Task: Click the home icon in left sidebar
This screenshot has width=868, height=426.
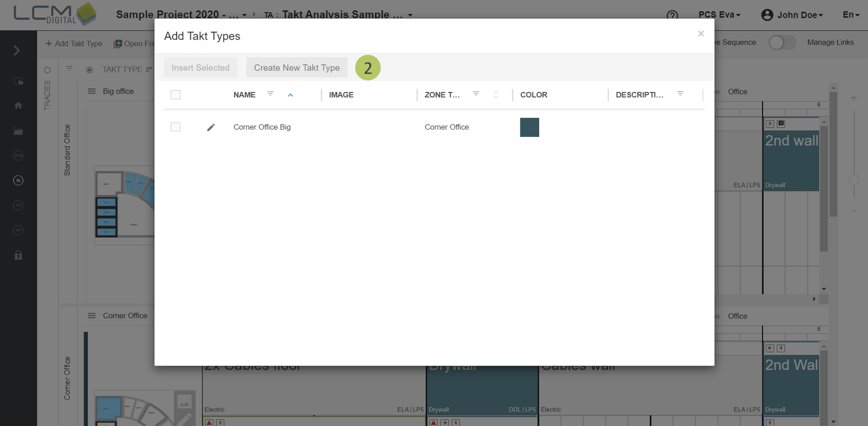Action: pos(18,105)
